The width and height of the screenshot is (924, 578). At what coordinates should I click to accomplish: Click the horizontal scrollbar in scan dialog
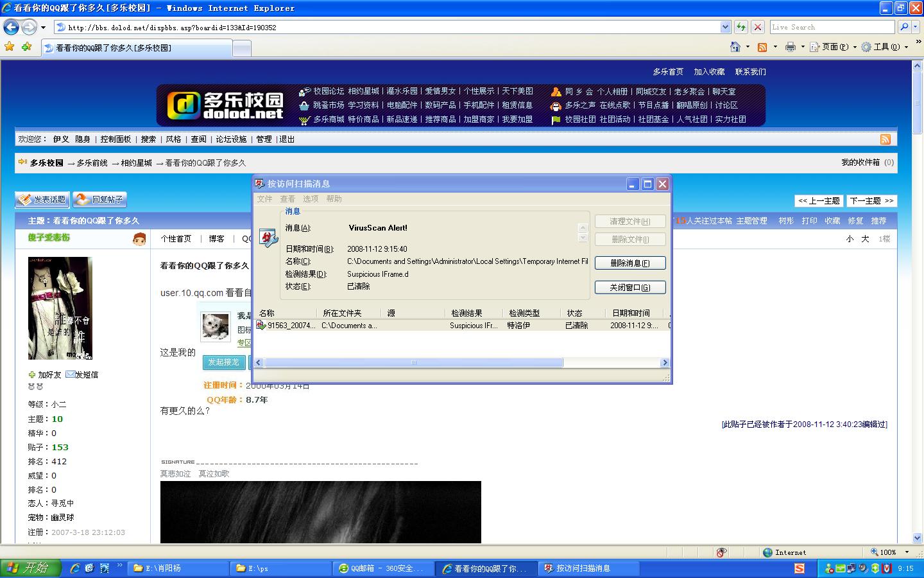[x=413, y=363]
